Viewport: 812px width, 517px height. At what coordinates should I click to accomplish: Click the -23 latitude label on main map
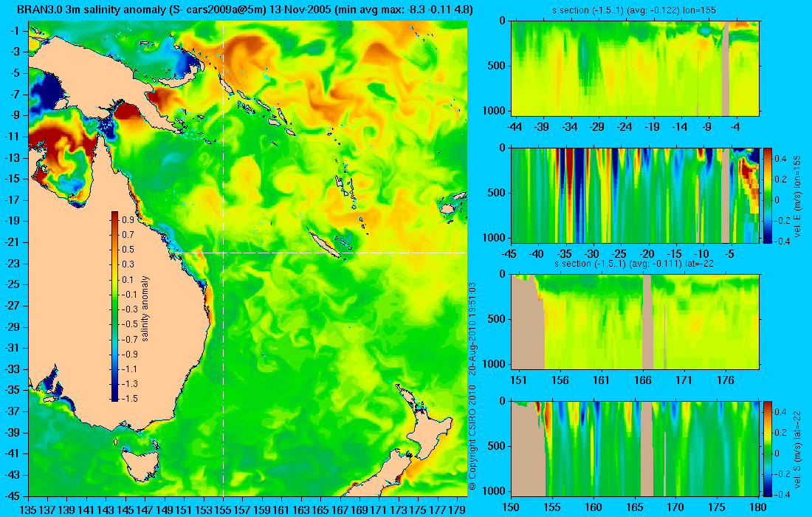click(13, 263)
